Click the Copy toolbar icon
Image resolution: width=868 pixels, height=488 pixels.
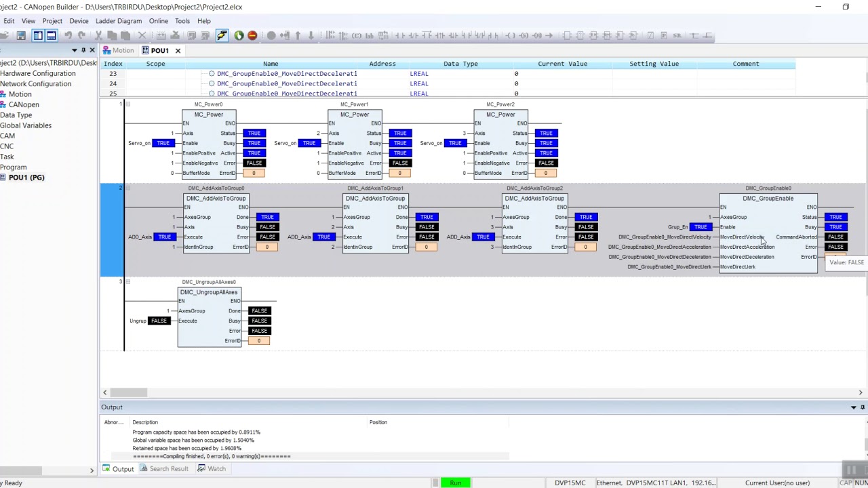tap(113, 35)
